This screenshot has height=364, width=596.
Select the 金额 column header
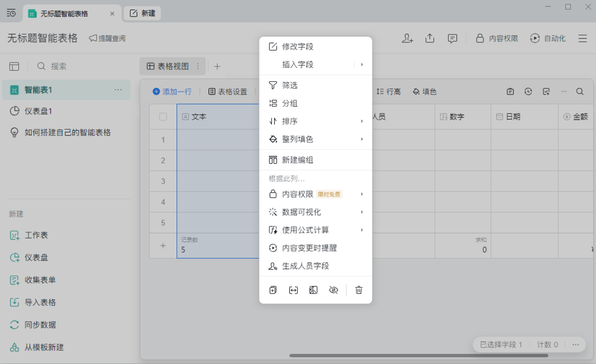pos(576,117)
